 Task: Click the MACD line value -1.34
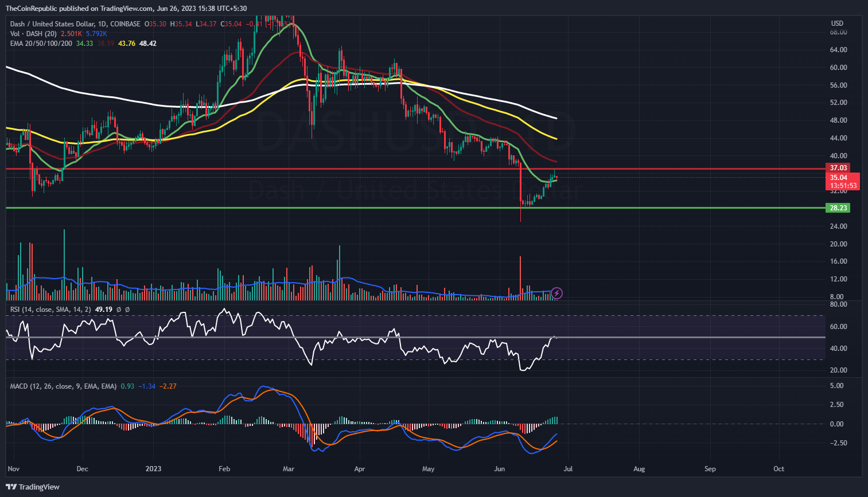[147, 386]
